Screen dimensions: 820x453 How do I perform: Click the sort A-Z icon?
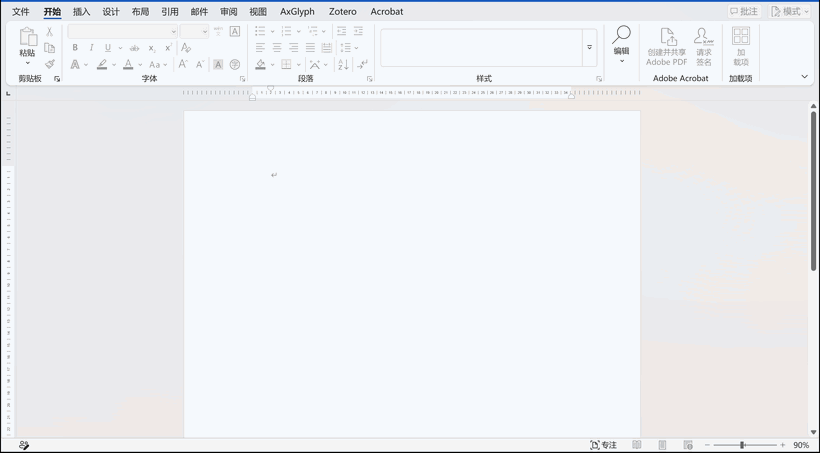[343, 64]
